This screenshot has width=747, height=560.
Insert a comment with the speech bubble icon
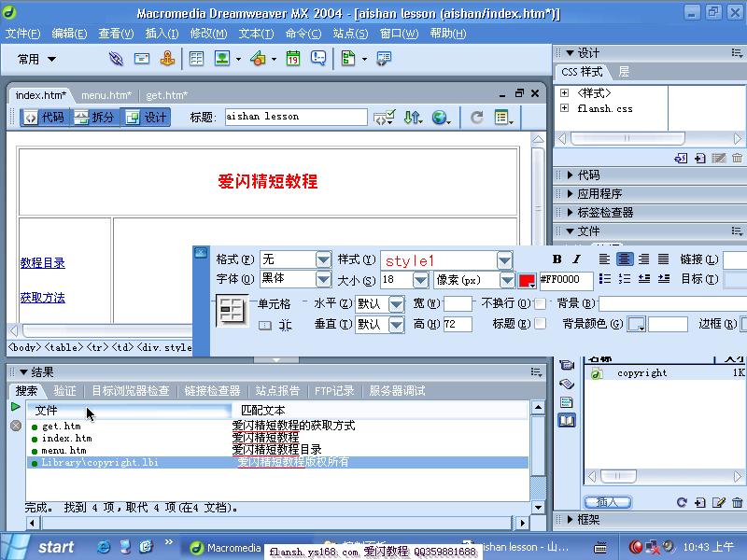(x=318, y=59)
